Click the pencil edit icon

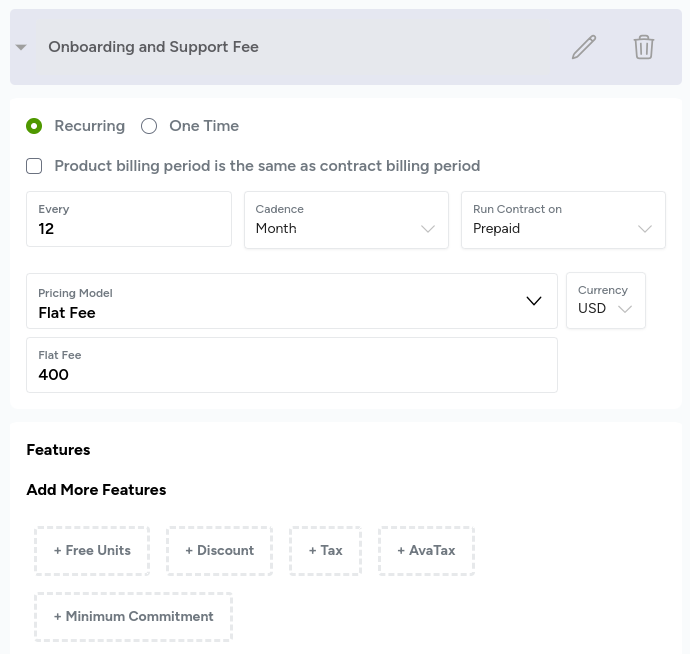coord(584,47)
